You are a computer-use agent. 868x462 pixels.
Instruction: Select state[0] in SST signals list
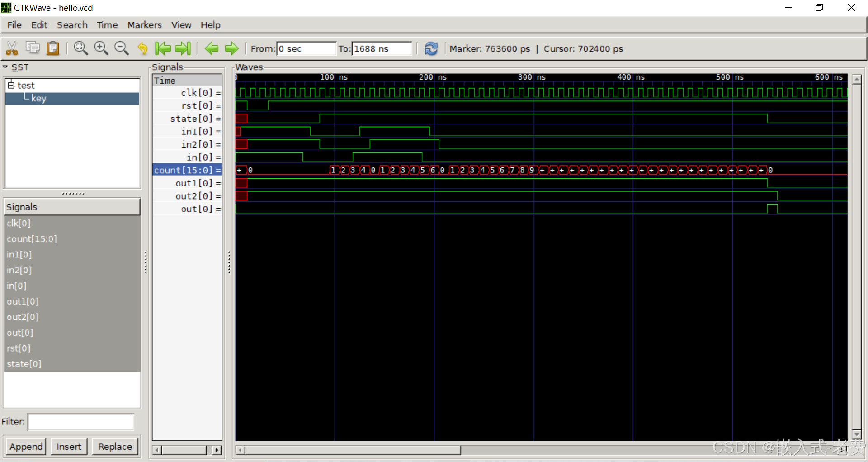point(72,364)
